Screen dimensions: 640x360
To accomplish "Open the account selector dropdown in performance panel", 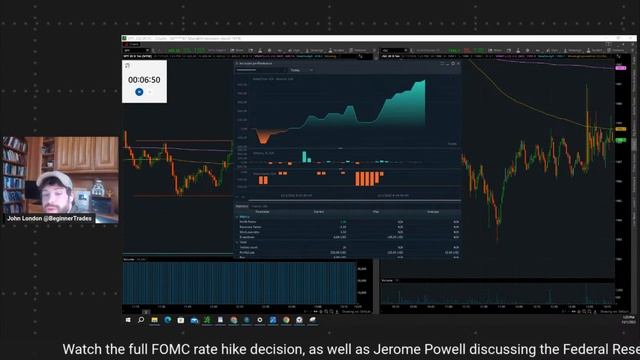I will pos(260,70).
